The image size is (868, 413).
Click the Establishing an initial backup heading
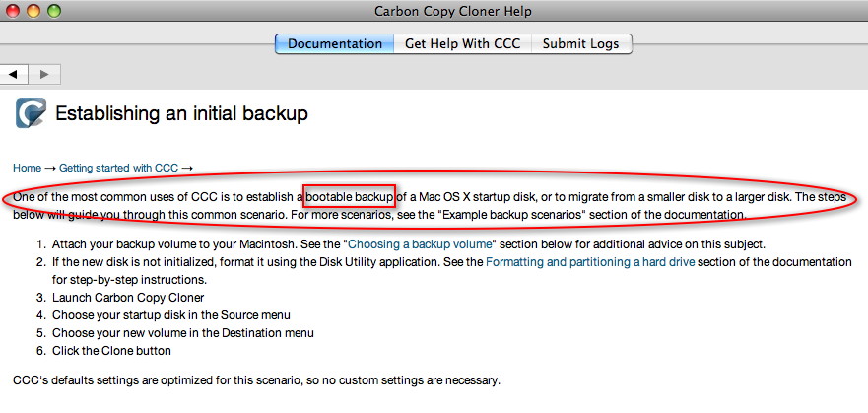pyautogui.click(x=181, y=114)
